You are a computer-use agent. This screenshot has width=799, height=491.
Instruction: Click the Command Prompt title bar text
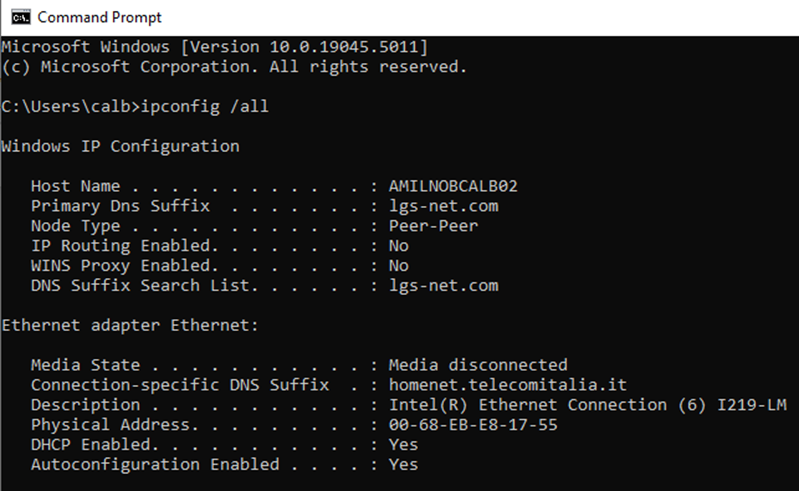point(99,17)
